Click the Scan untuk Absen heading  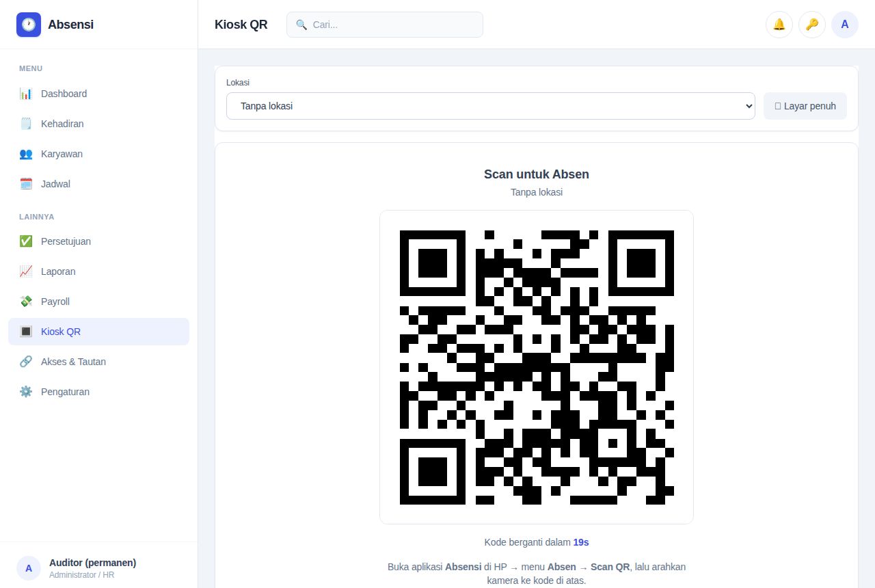pyautogui.click(x=537, y=174)
